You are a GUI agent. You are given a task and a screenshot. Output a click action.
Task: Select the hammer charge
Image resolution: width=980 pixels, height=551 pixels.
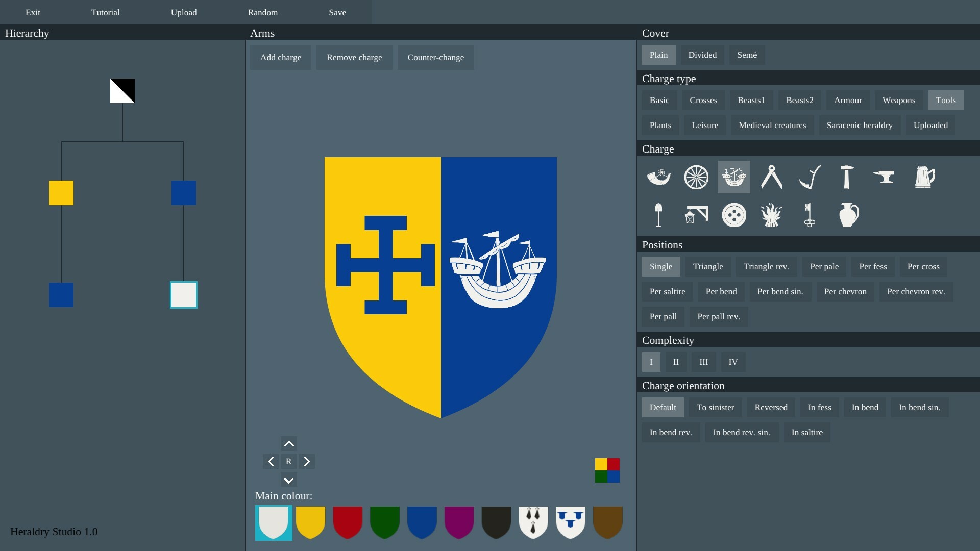coord(847,177)
